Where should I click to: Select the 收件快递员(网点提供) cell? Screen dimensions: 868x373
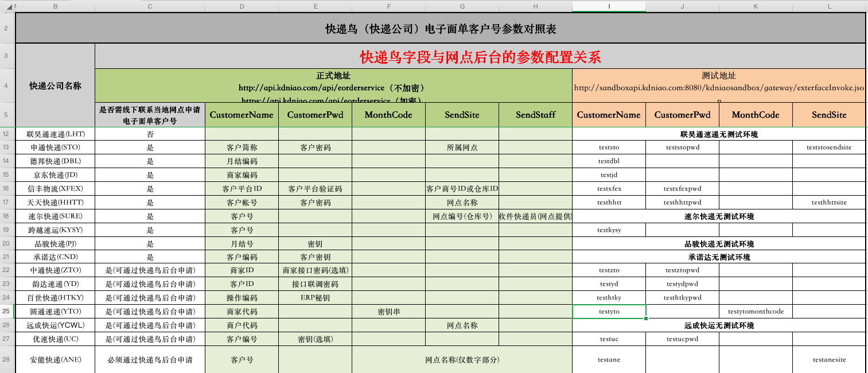[x=535, y=216]
